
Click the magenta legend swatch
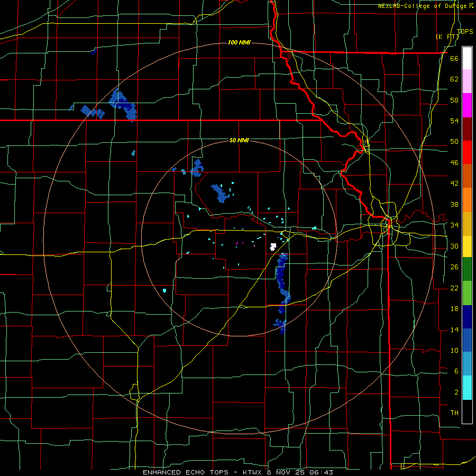[467, 105]
